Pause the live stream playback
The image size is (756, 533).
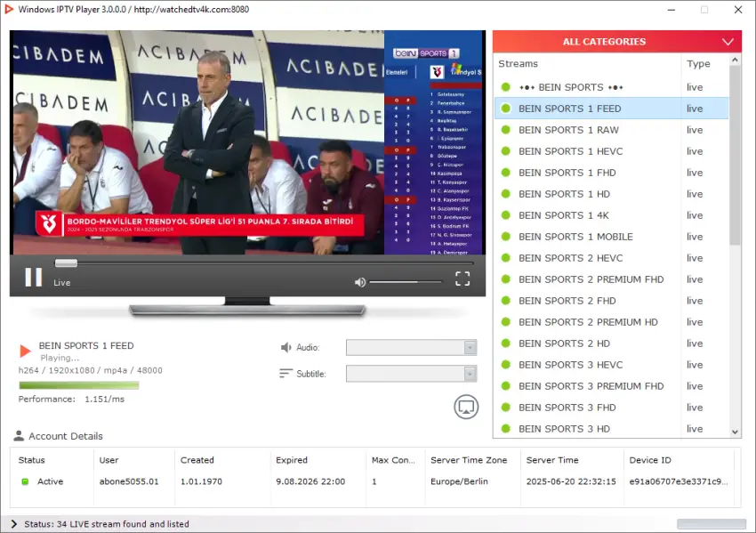[x=33, y=278]
